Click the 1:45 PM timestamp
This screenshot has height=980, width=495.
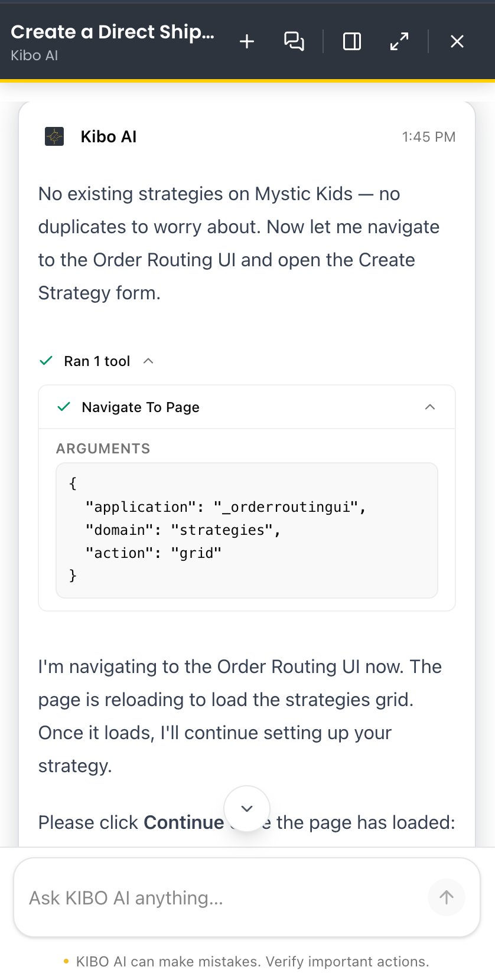[x=429, y=137]
